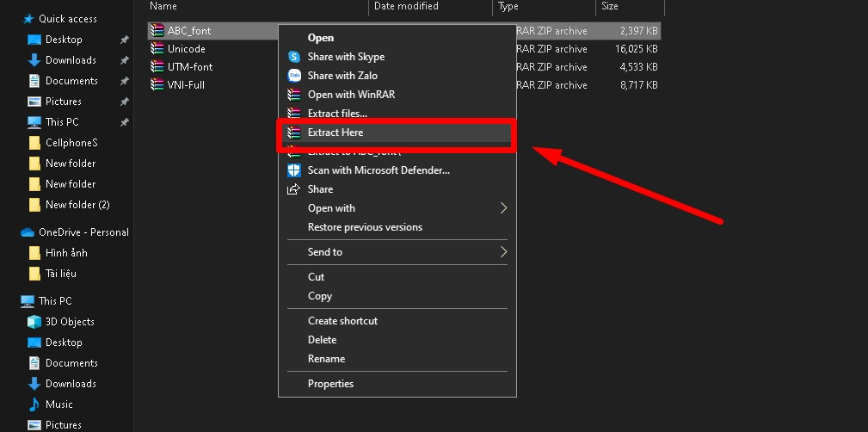Choose Extract files... from context menu

[x=337, y=114]
